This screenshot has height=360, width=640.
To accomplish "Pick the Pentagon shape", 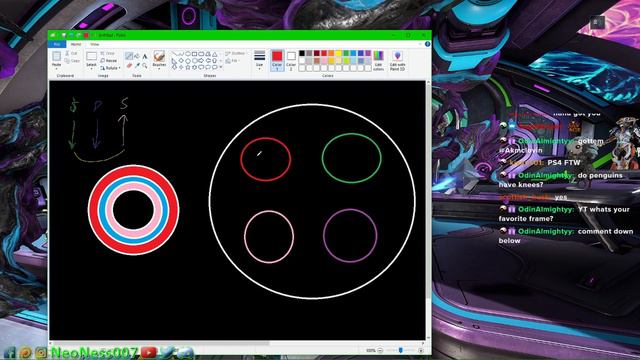I will click(188, 60).
